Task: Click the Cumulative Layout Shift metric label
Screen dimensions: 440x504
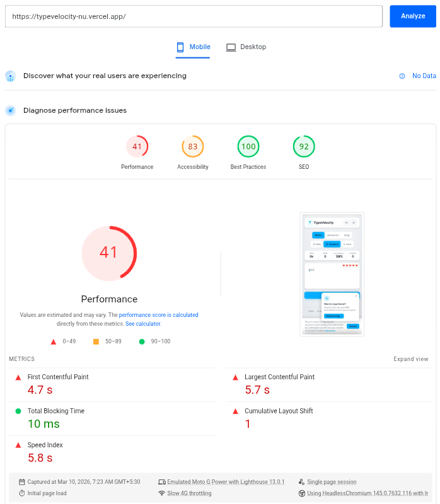Action: (x=279, y=411)
